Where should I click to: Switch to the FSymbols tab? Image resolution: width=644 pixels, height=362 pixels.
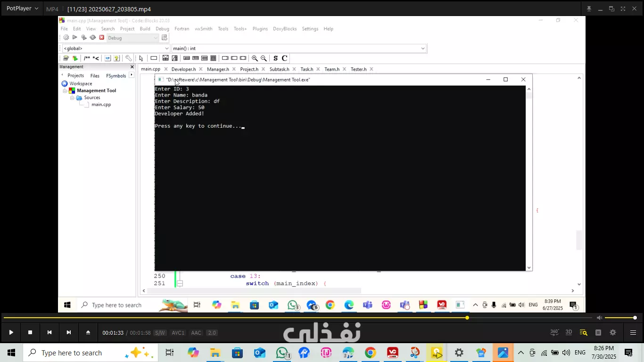pos(116,75)
